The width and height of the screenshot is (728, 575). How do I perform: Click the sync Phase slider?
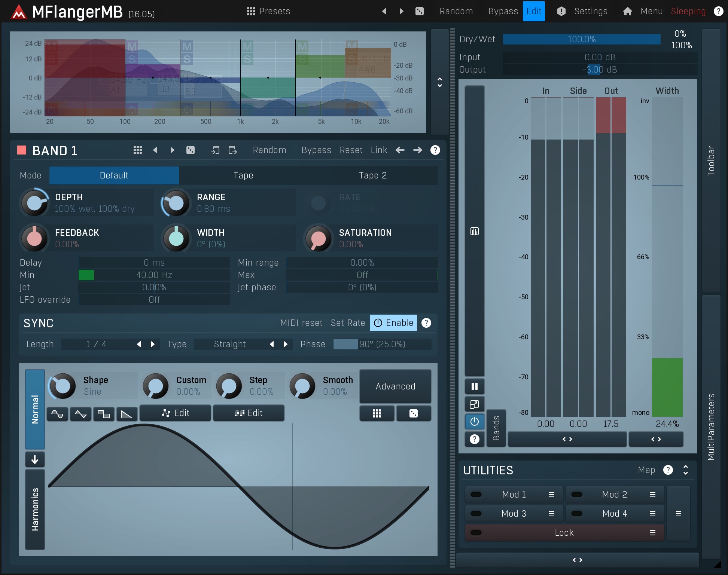[x=382, y=344]
